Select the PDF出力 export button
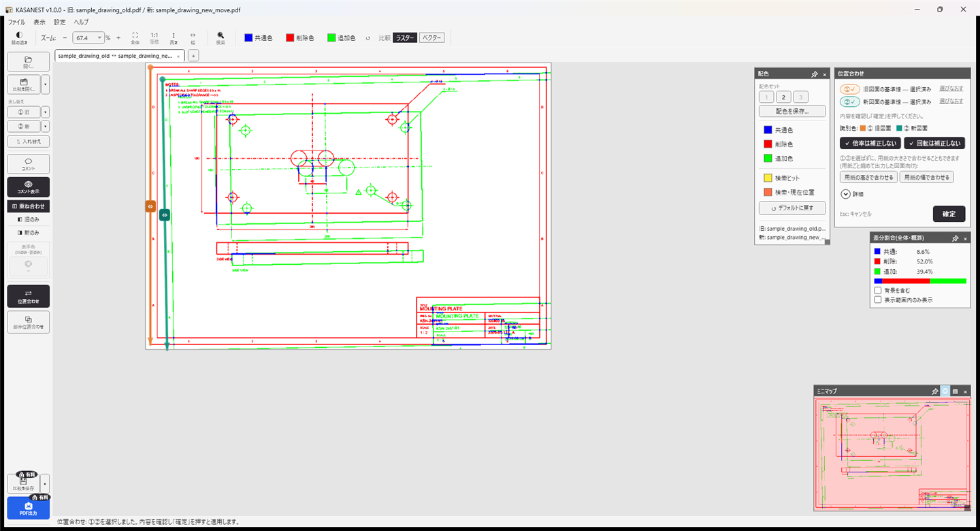This screenshot has height=531, width=980. pyautogui.click(x=28, y=508)
